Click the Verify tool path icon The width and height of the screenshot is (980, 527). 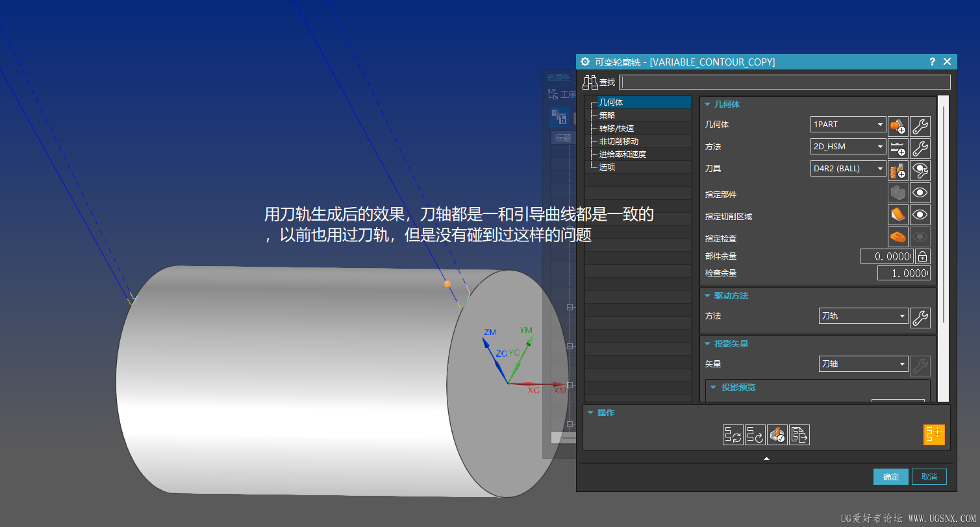click(x=777, y=435)
